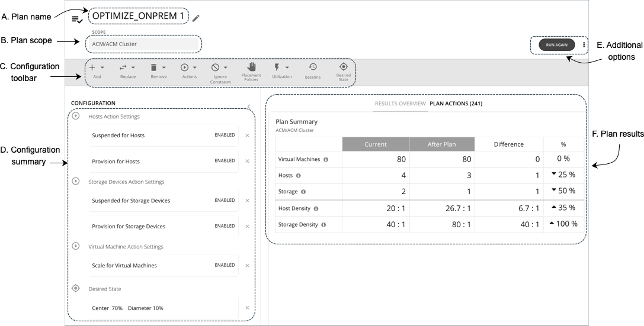Click the Utilization lightning icon

277,67
